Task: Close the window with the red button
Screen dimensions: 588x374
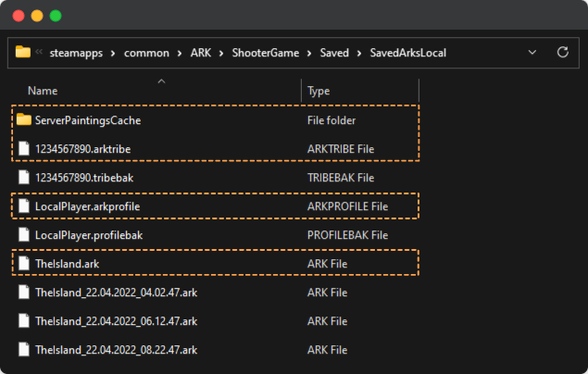Action: pyautogui.click(x=19, y=16)
